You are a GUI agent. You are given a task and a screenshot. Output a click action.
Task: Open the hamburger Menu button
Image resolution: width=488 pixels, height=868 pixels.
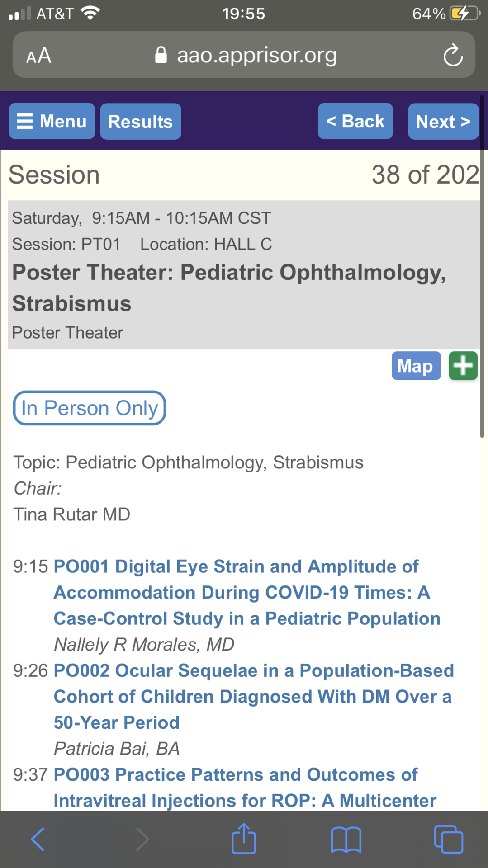52,121
